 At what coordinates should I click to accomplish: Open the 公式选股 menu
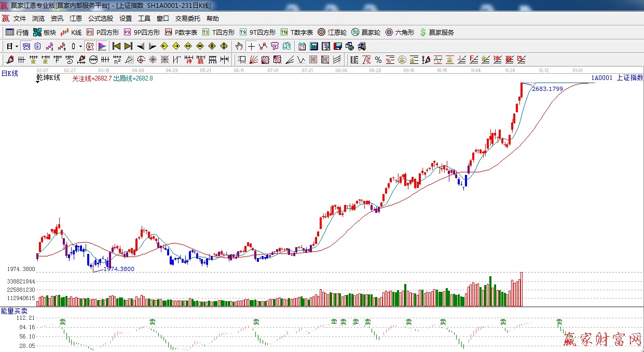(100, 18)
